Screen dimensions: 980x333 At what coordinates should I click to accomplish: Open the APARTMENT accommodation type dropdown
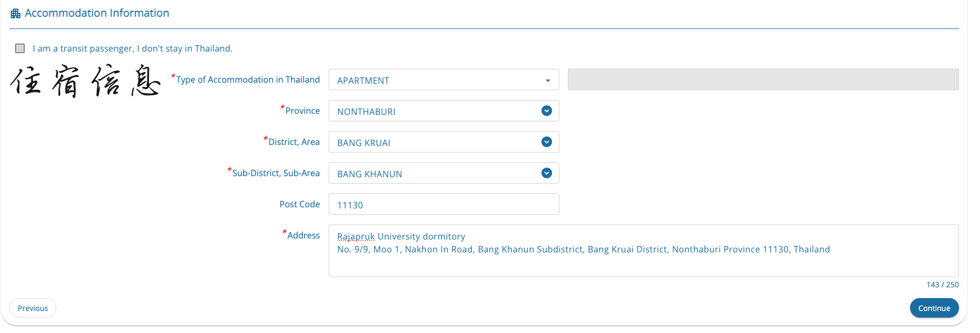[x=436, y=80]
